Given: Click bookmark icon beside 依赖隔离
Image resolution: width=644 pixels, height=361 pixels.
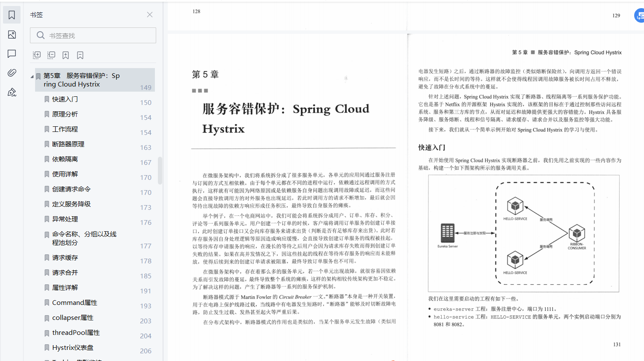Looking at the screenshot, I should pos(47,159).
